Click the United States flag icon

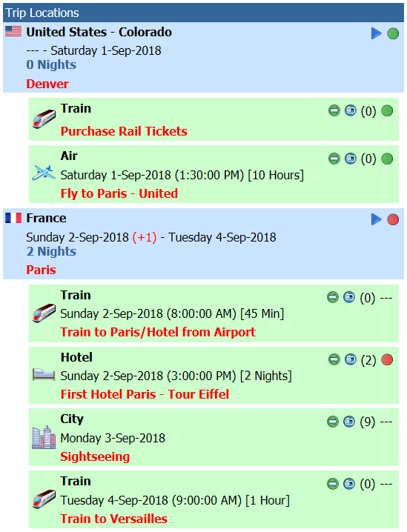13,31
